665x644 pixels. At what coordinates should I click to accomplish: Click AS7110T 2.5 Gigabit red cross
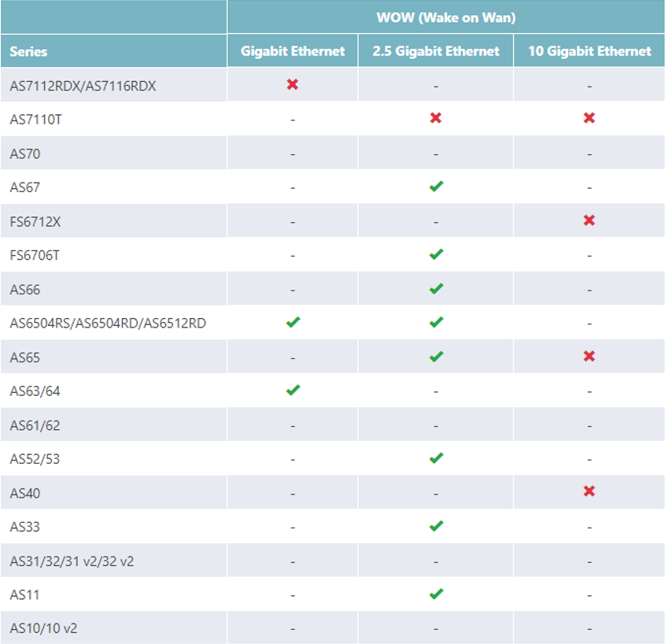(435, 118)
